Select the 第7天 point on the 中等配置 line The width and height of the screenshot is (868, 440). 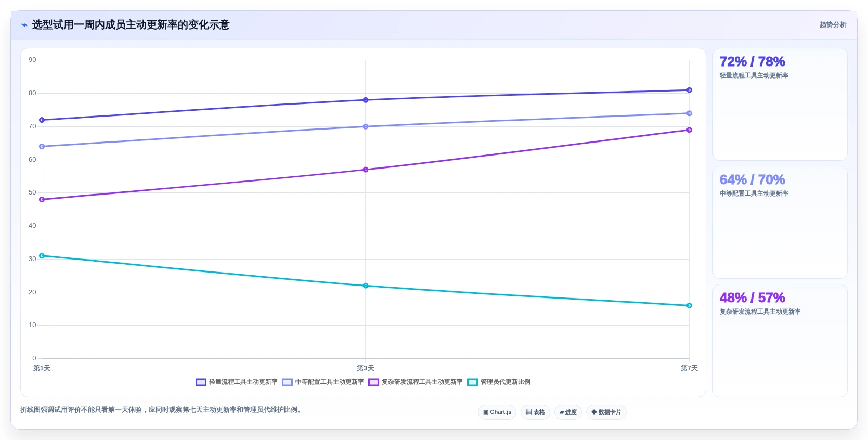(689, 113)
